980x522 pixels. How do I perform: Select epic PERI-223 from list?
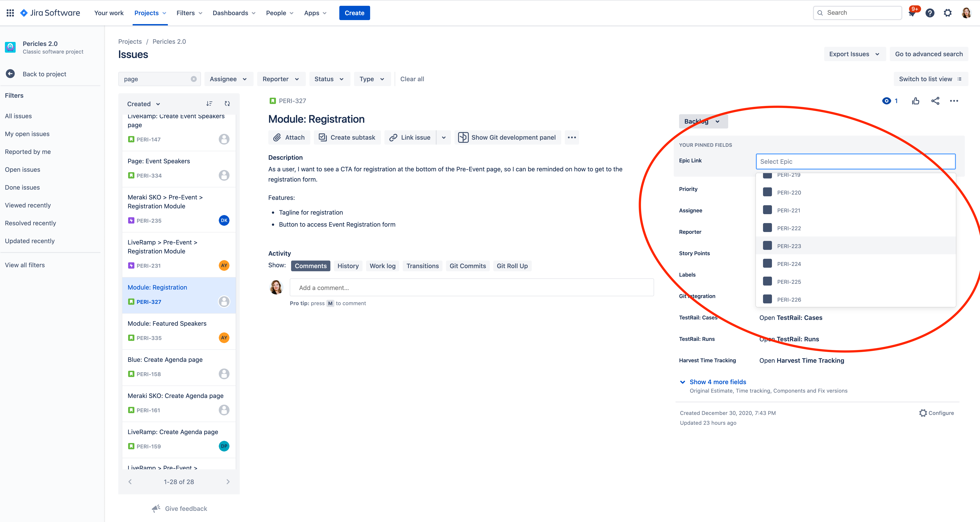[x=856, y=246]
